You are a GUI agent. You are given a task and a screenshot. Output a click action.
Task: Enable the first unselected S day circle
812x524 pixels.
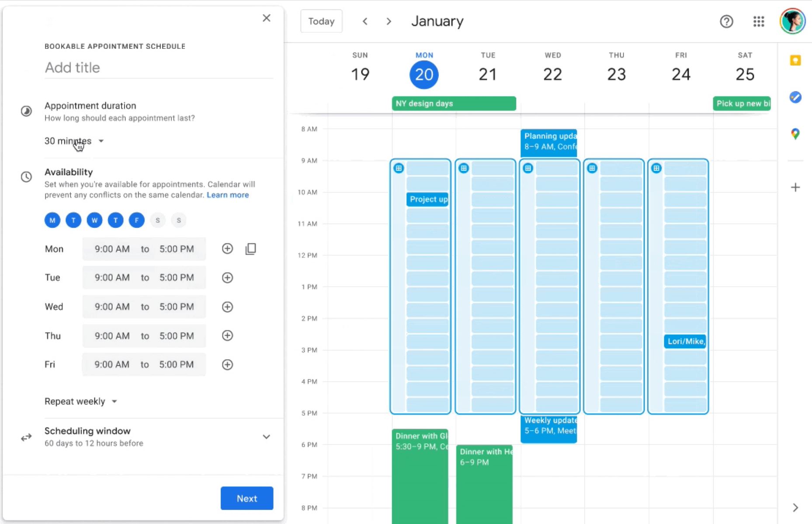point(158,220)
